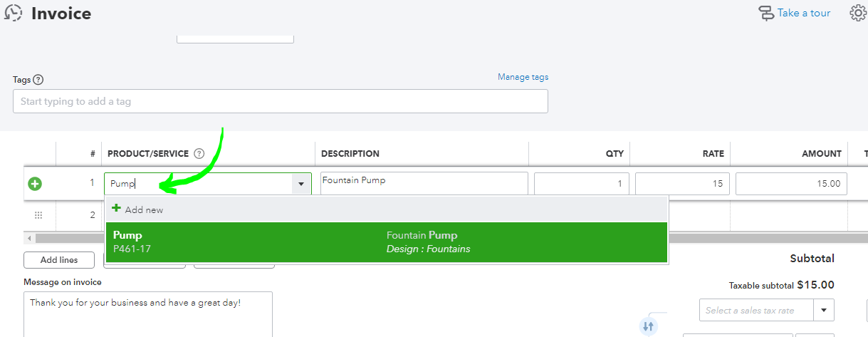
Task: Click the blue swap arrows icon
Action: click(648, 327)
